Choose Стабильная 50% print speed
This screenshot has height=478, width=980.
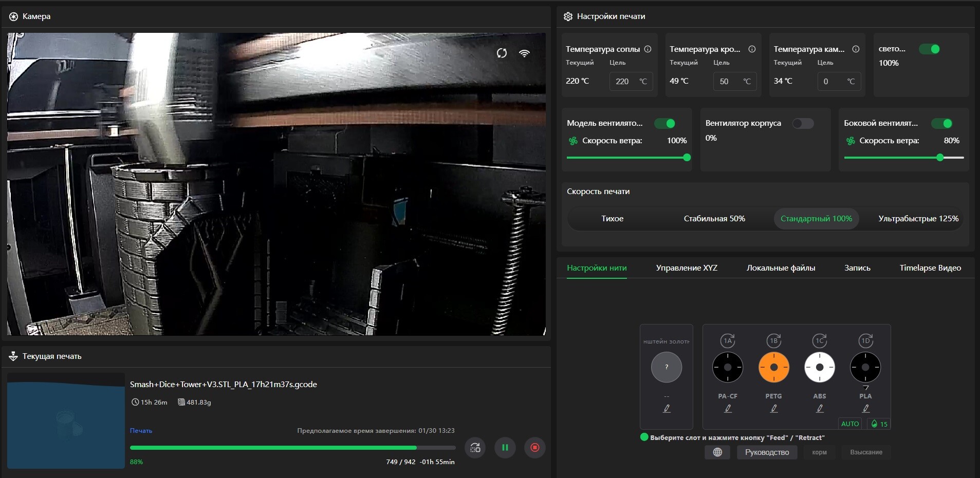tap(714, 219)
